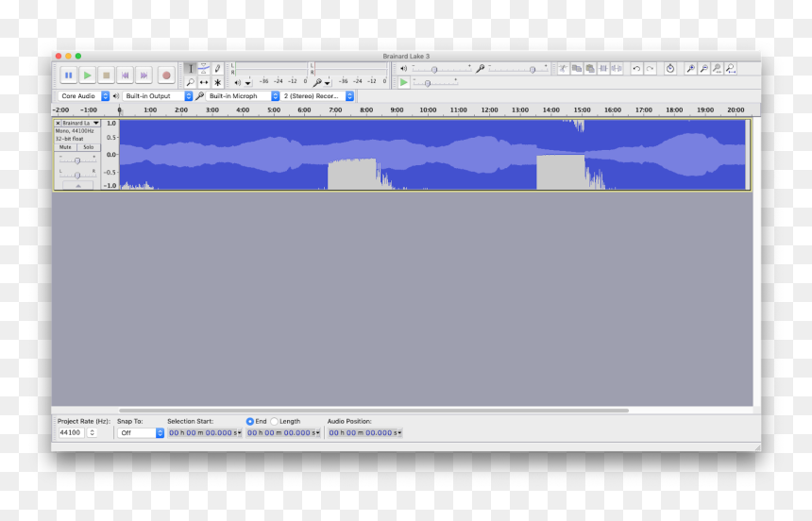Open the Built-in Microph input dropdown
This screenshot has width=812, height=521.
coord(243,96)
